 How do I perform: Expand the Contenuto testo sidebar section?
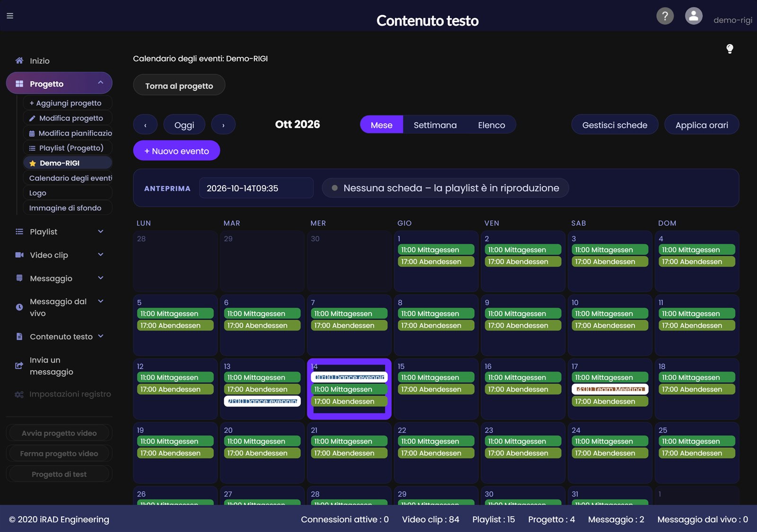click(x=101, y=336)
